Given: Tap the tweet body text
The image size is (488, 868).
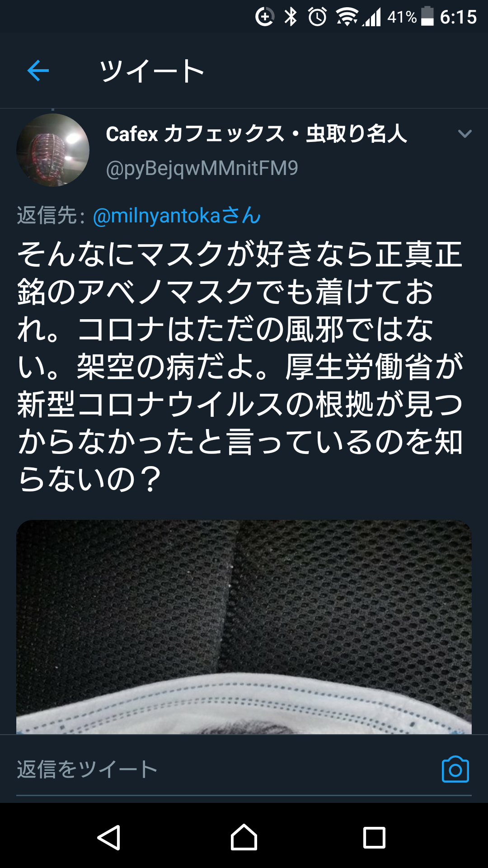Looking at the screenshot, I should tap(240, 366).
